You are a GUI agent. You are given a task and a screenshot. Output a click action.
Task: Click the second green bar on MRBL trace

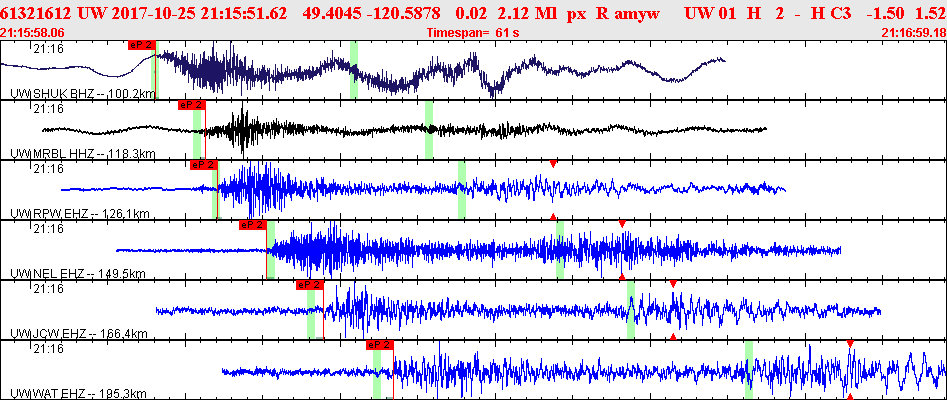point(429,130)
